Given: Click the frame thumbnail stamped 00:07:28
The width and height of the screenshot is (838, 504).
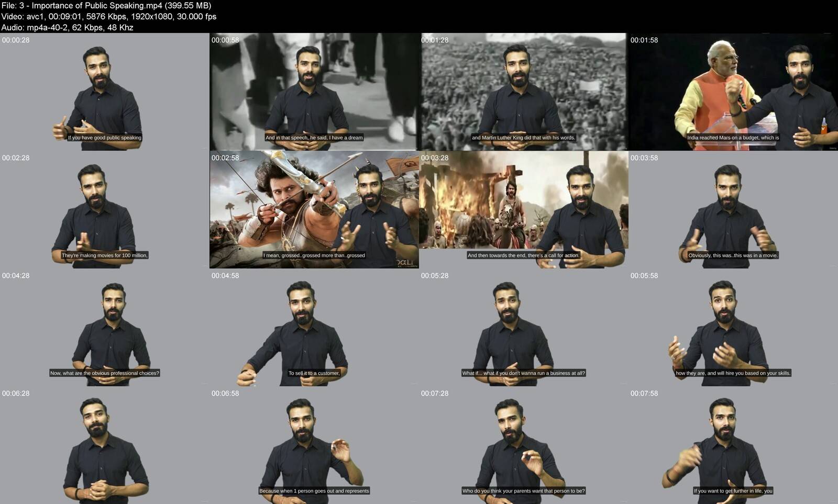Looking at the screenshot, I should click(524, 445).
